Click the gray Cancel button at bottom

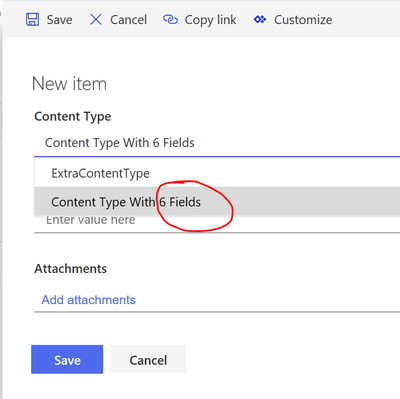[x=148, y=359]
